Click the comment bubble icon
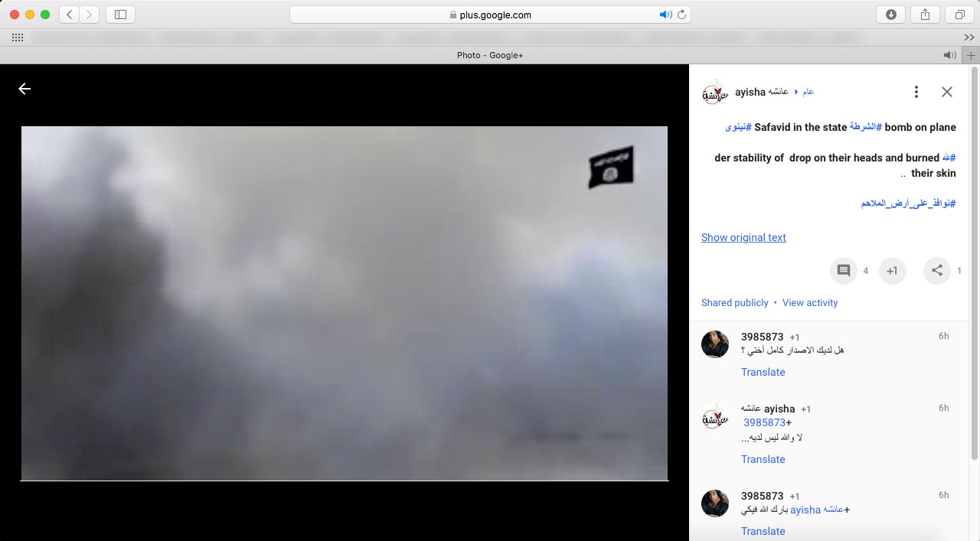Image resolution: width=980 pixels, height=541 pixels. pyautogui.click(x=844, y=271)
